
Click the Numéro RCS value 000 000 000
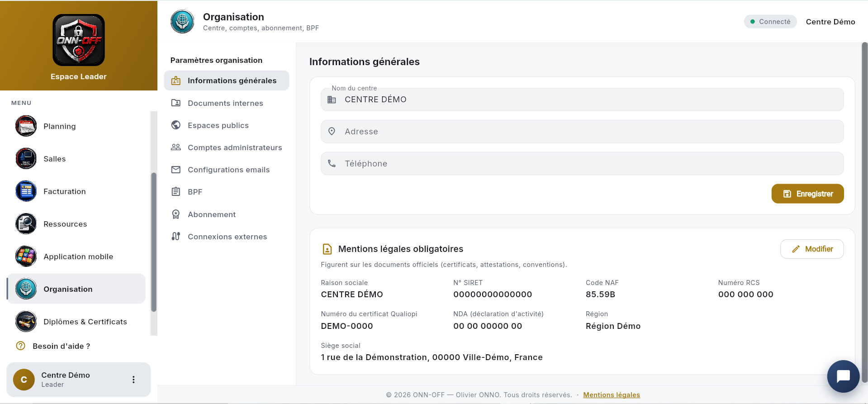[745, 295]
